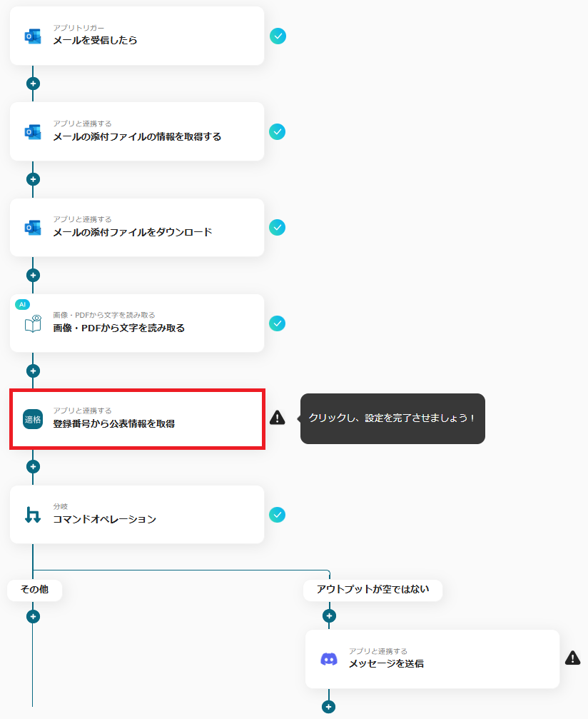This screenshot has height=719, width=588.
Task: Click the book icon on 画像・PDFから文字を読み取る step
Action: click(33, 323)
